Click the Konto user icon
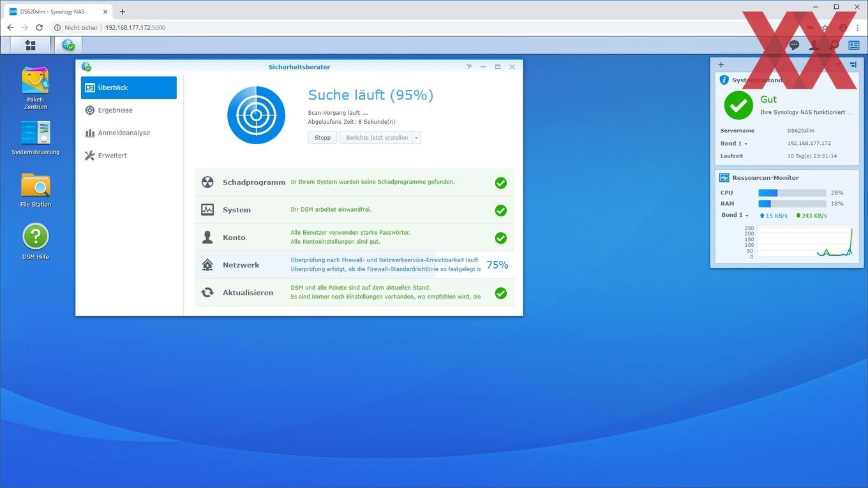 (207, 237)
